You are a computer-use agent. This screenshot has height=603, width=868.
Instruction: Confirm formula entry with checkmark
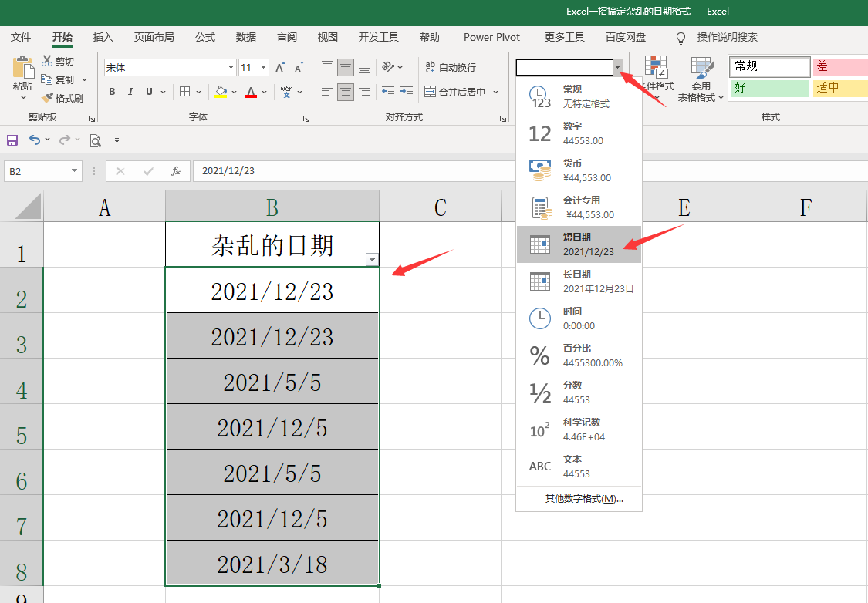pos(148,171)
